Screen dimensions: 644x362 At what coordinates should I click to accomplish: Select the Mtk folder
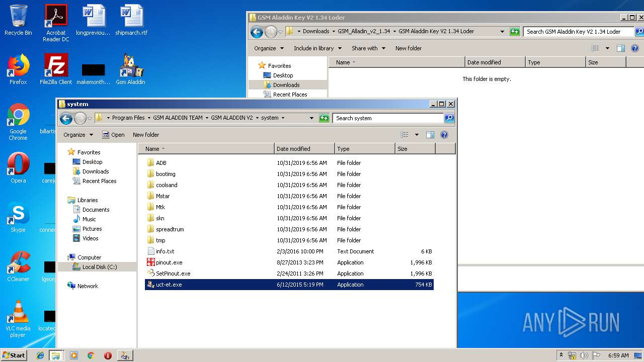(x=289, y=207)
